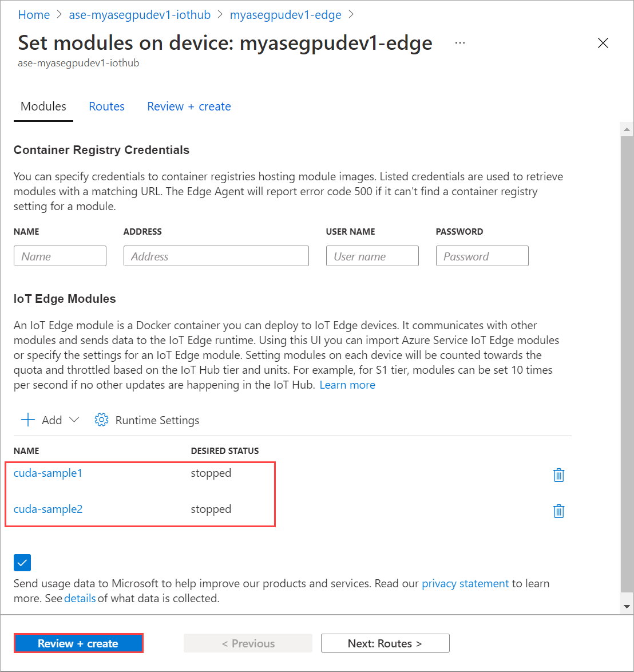Viewport: 634px width, 672px height.
Task: Open the Review + create tab
Action: (189, 106)
